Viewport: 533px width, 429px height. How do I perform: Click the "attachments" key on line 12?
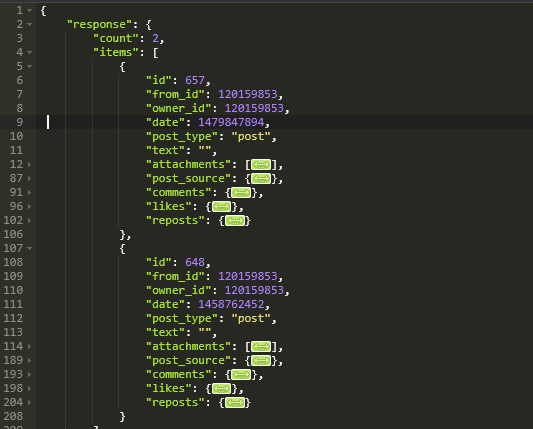188,165
